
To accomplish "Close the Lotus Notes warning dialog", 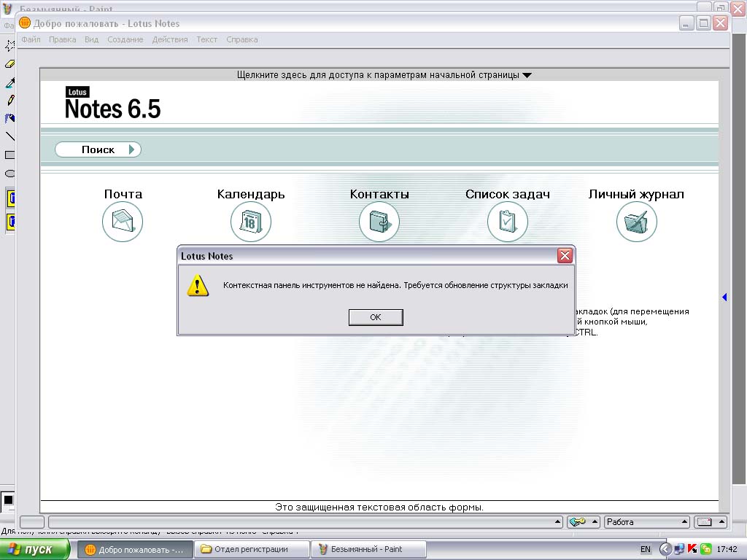I will click(x=564, y=256).
